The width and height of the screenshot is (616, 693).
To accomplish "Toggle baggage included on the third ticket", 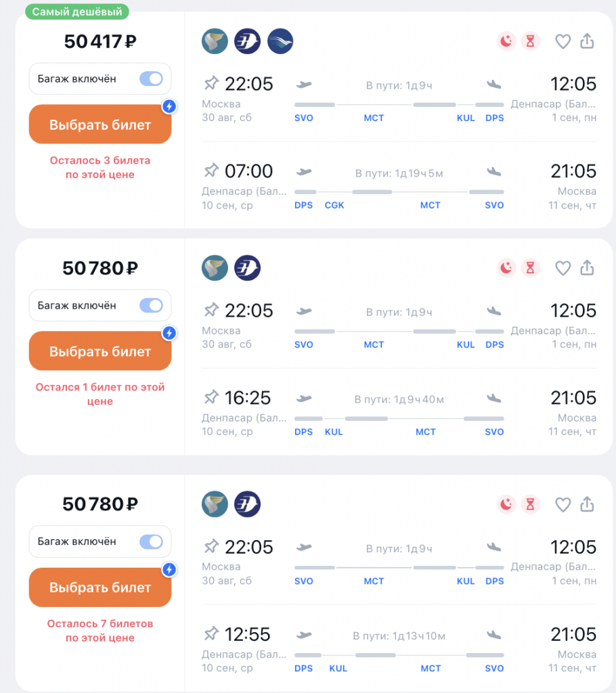I will tap(151, 541).
